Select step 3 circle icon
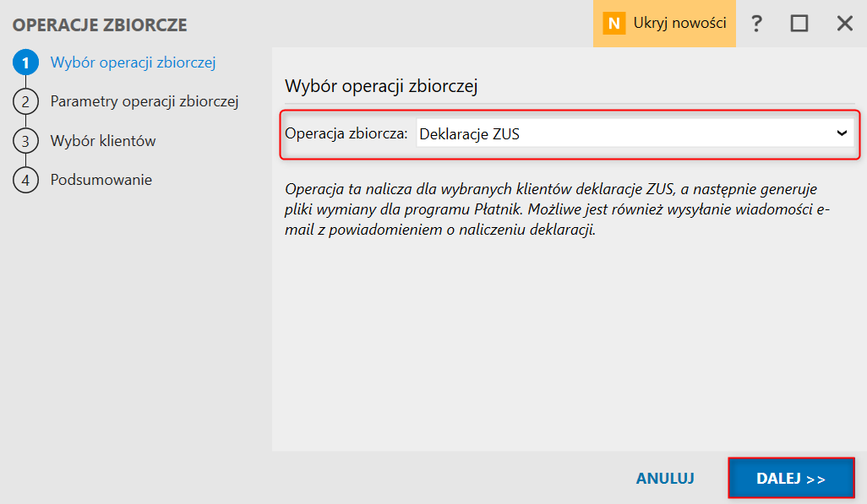Screen dimensions: 867x504 pos(25,141)
